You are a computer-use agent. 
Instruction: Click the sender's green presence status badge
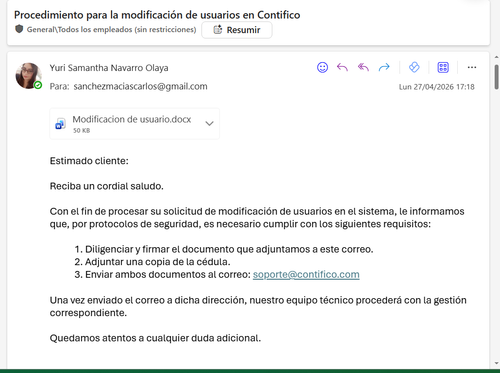38,85
